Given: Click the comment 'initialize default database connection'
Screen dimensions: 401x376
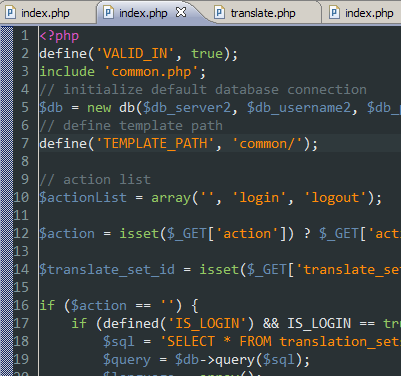Looking at the screenshot, I should (215, 90).
